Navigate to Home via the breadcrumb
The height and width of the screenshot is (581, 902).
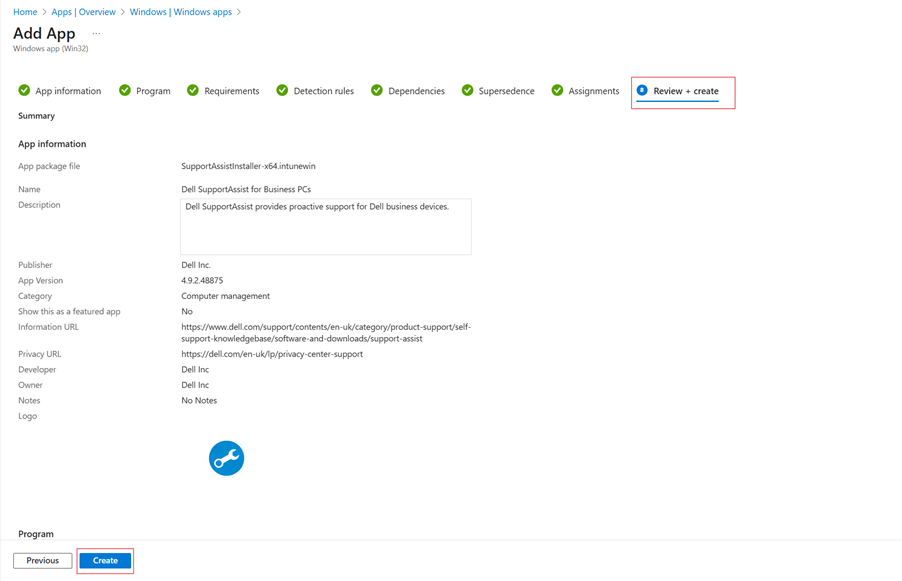coord(24,11)
